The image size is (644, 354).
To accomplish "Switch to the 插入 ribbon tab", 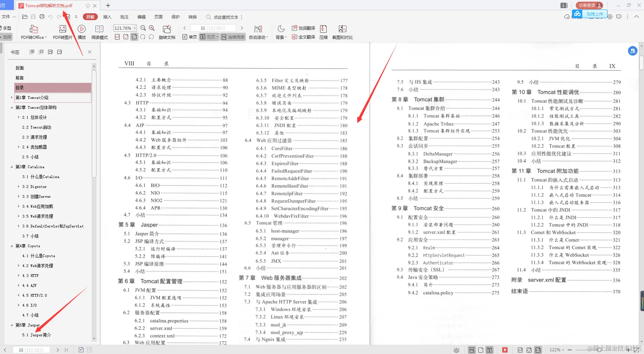I will coord(107,17).
